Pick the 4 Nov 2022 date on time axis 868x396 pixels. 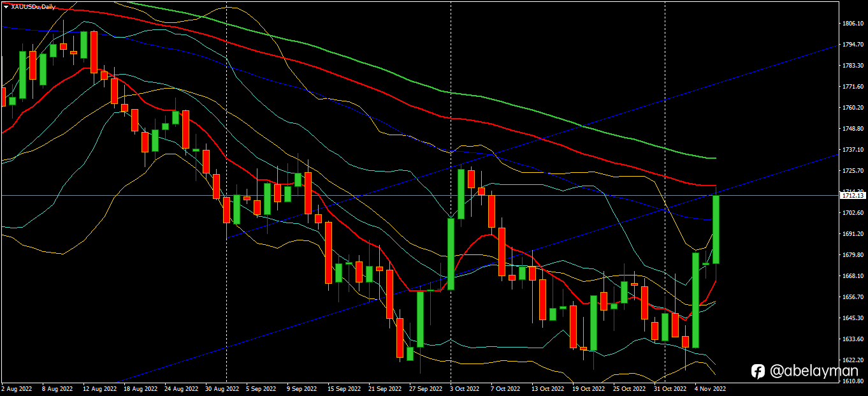[710, 388]
